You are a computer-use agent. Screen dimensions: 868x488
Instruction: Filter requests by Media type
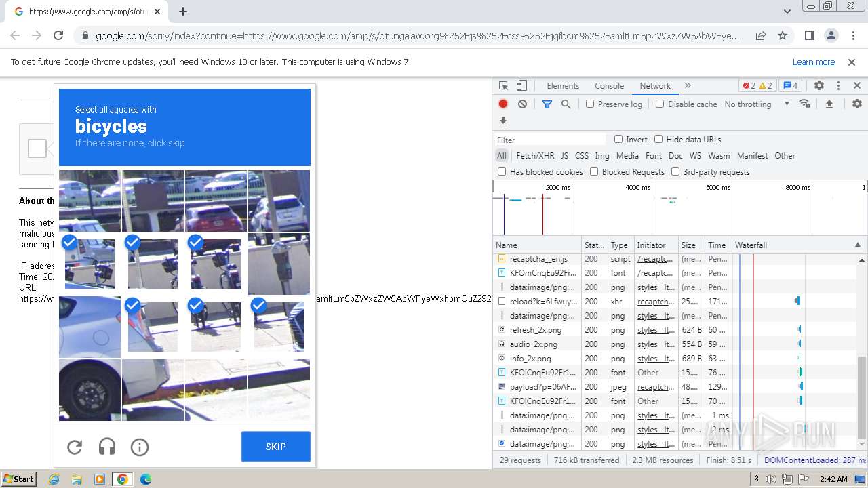(x=627, y=156)
